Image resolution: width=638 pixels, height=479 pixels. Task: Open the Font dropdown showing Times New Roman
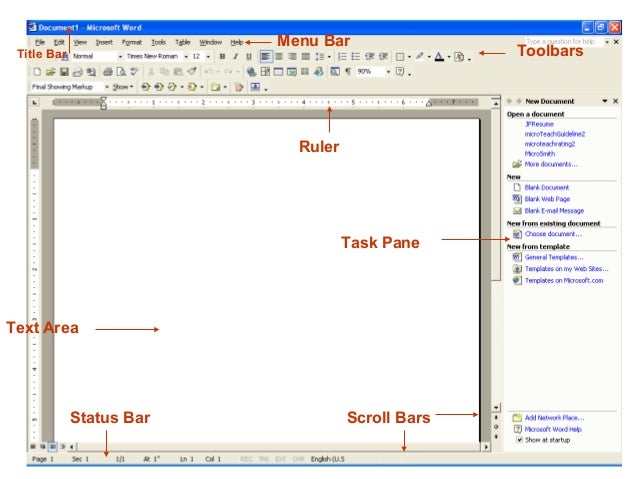click(x=186, y=57)
